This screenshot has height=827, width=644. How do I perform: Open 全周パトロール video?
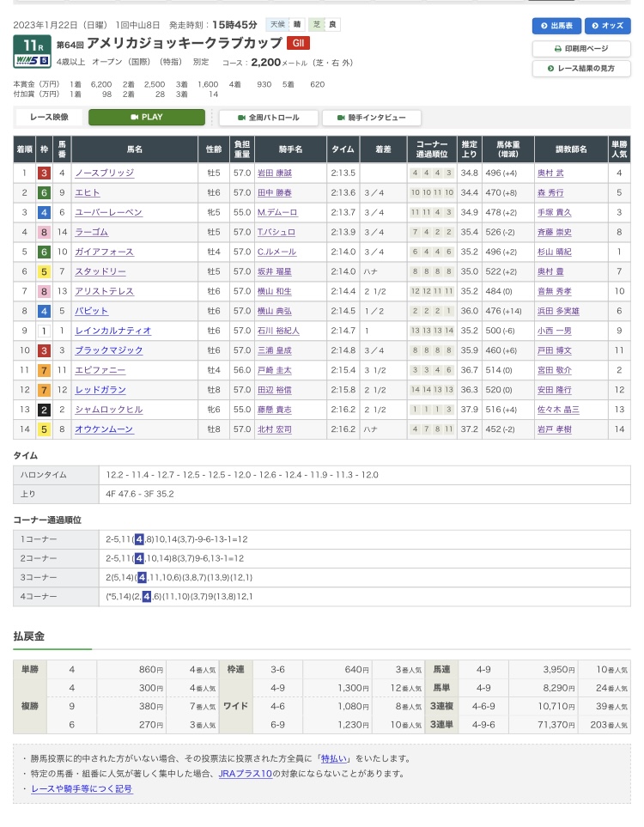click(x=269, y=118)
